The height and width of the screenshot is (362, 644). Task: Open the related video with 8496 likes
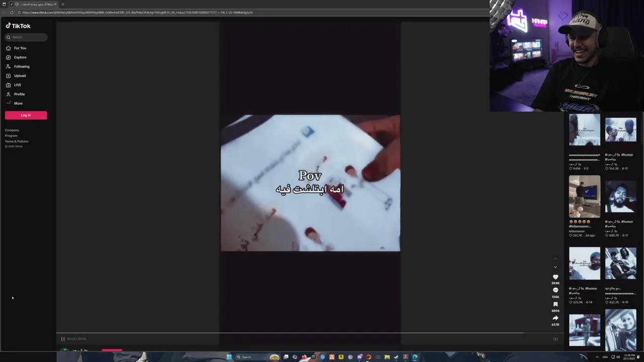point(585,130)
